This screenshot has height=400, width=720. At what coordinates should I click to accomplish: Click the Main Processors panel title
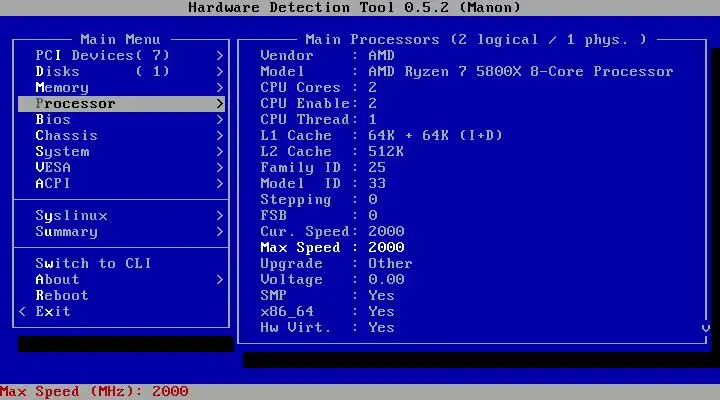(x=476, y=39)
